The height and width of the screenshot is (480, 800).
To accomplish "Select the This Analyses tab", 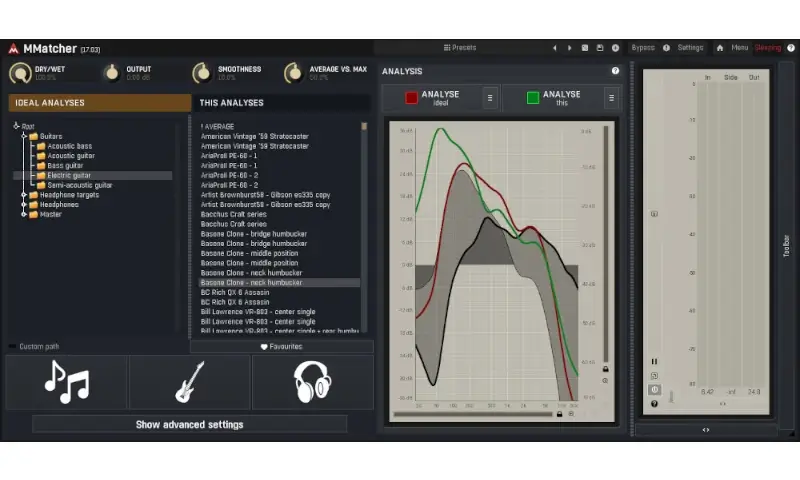I will coord(281,103).
